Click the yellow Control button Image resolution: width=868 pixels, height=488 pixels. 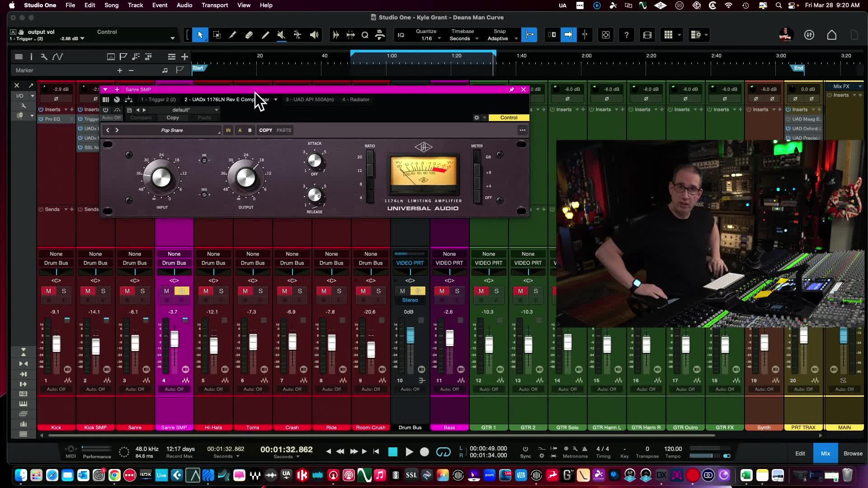(509, 117)
